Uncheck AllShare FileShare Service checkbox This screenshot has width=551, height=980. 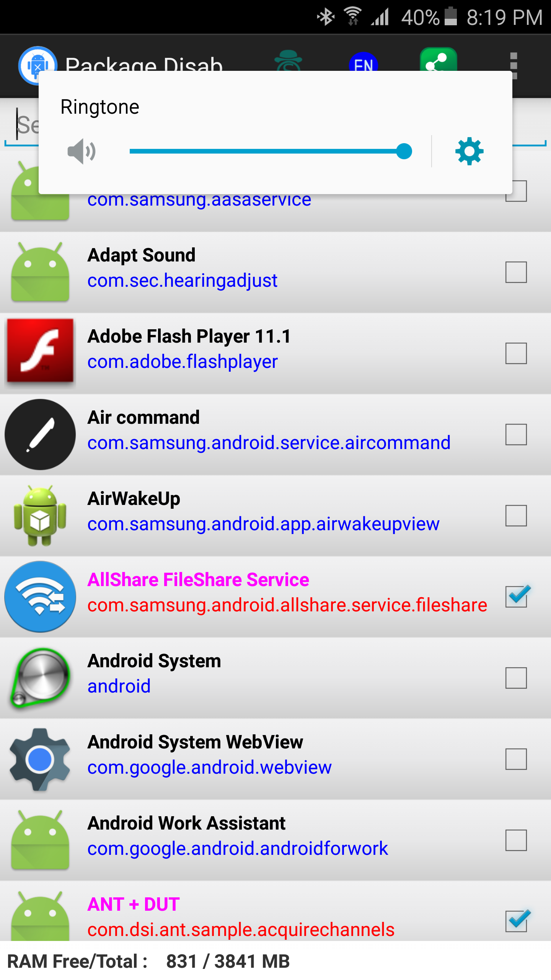pos(516,596)
